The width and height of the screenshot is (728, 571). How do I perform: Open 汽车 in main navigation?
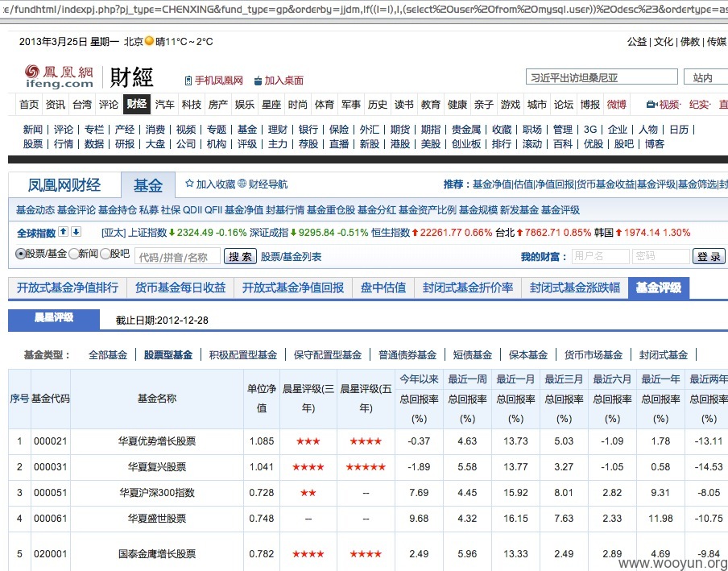(x=164, y=105)
